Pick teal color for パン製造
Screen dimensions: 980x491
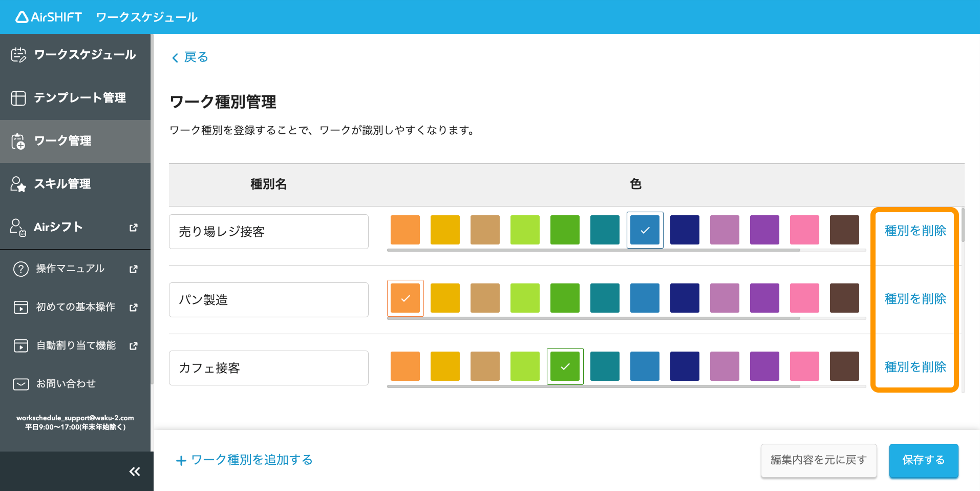(x=605, y=298)
